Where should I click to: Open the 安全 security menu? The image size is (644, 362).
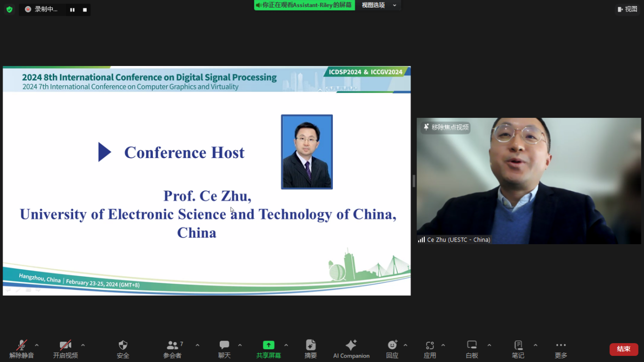click(x=123, y=349)
